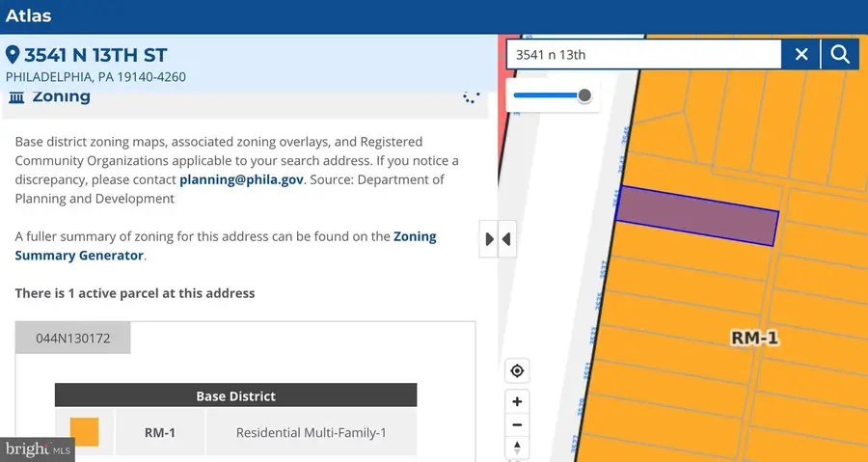868x462 pixels.
Task: Zoom out the map with minus button
Action: tap(517, 425)
